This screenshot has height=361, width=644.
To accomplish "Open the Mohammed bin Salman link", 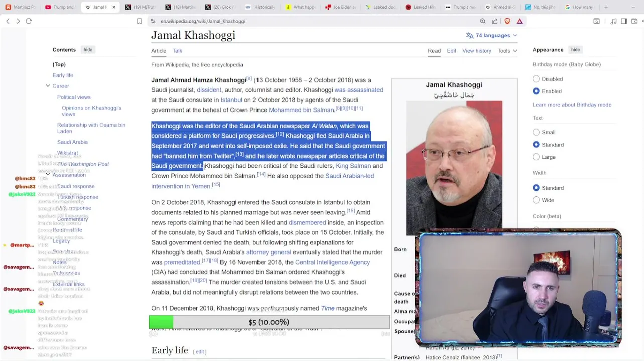I will click(301, 110).
